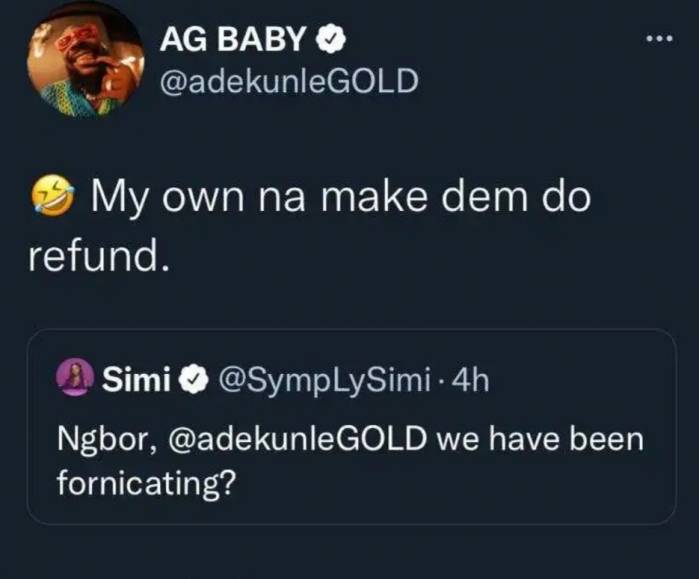Open the @SympLySimi handle
This screenshot has width=699, height=579.
pyautogui.click(x=324, y=381)
